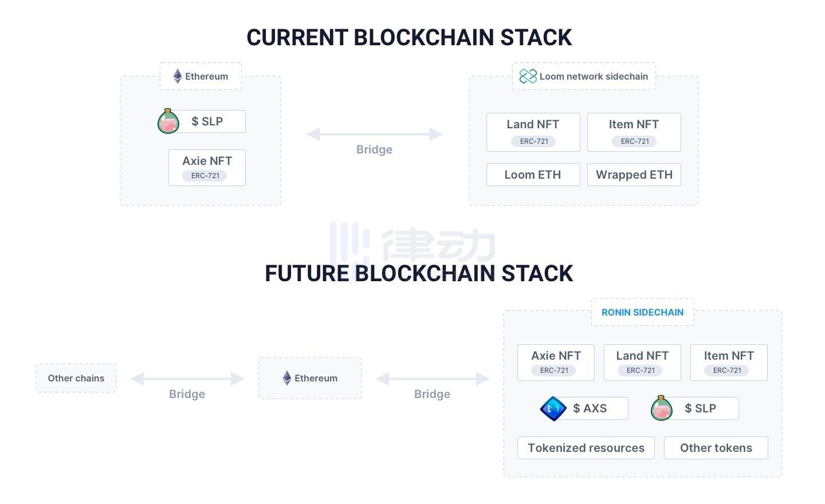The image size is (825, 504).
Task: Click the Other chains box
Action: pyautogui.click(x=76, y=378)
